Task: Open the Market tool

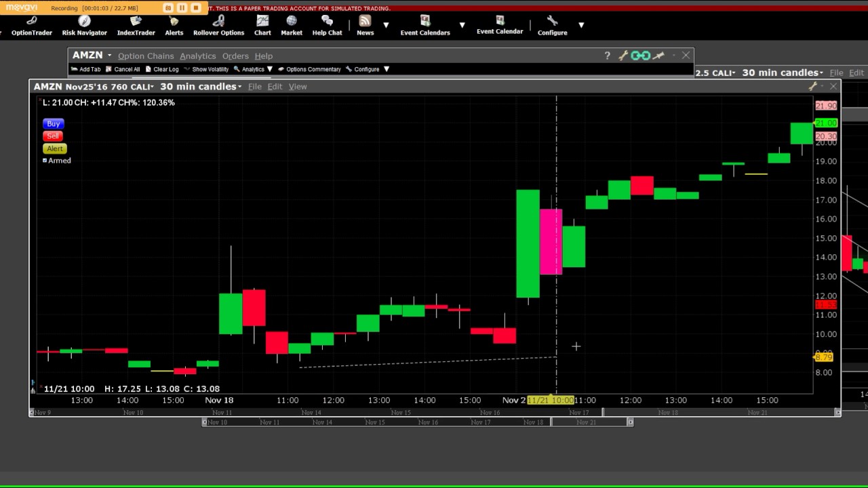Action: coord(292,26)
